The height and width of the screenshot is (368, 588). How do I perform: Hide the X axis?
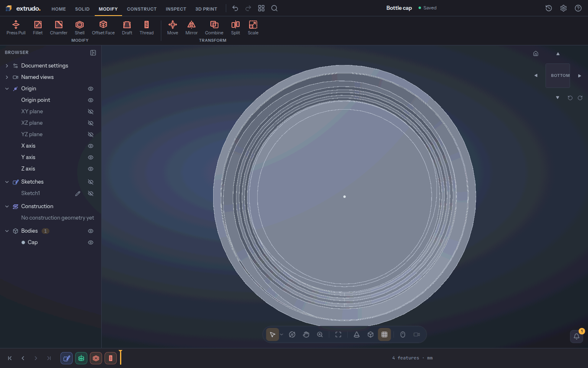click(x=91, y=146)
